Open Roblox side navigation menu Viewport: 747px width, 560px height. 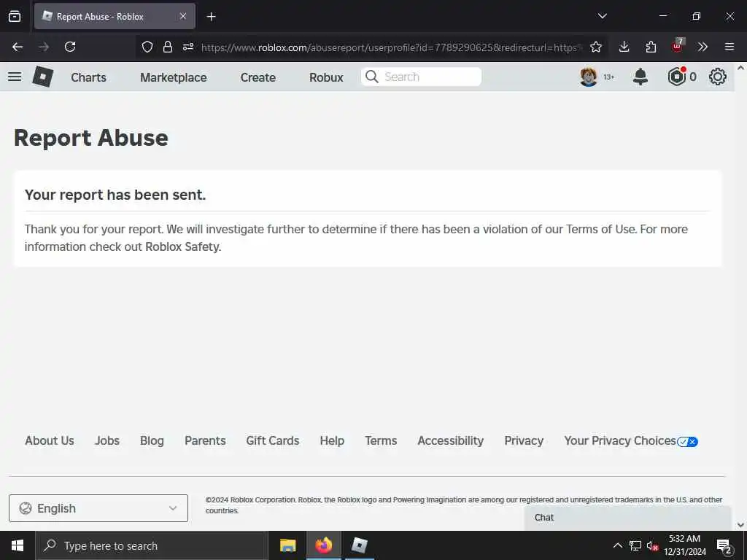pyautogui.click(x=15, y=77)
